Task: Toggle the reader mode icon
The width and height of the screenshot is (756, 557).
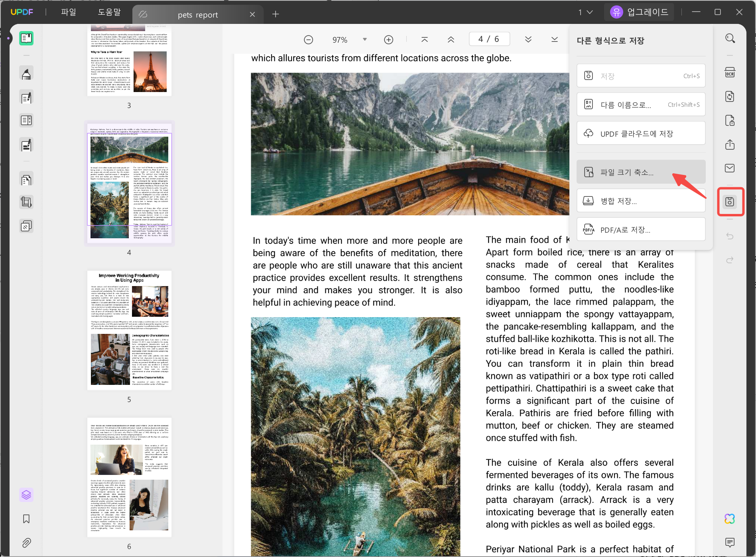Action: 26,38
